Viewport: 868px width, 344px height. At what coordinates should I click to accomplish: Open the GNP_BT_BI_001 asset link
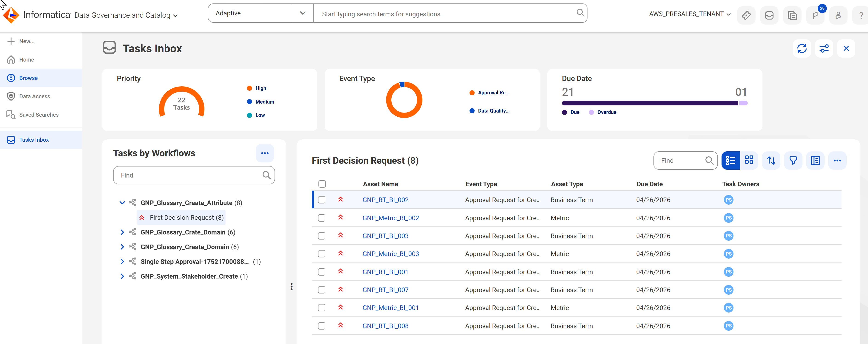point(385,272)
